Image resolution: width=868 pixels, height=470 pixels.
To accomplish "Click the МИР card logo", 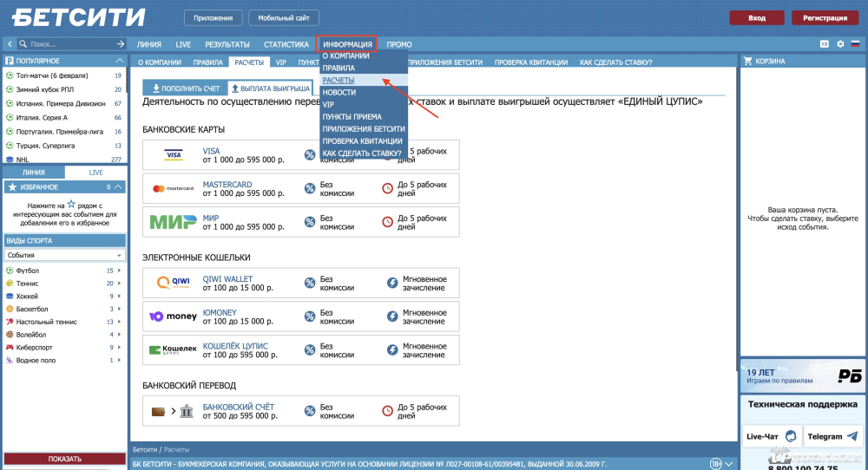I will click(174, 222).
